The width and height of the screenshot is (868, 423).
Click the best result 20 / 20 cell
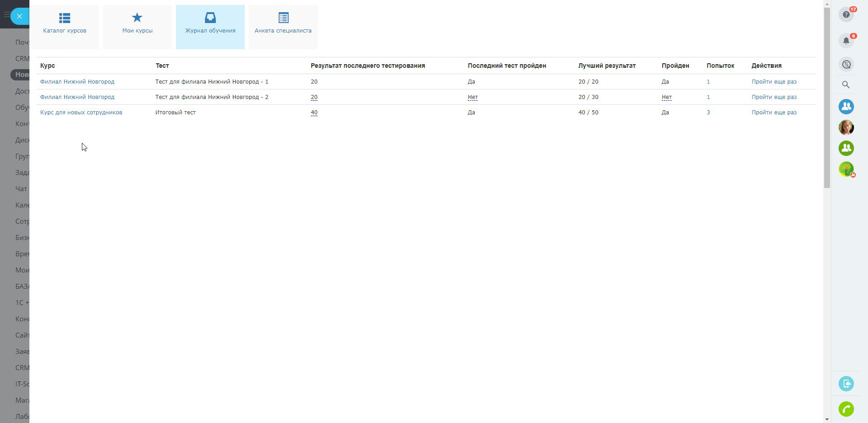[588, 82]
